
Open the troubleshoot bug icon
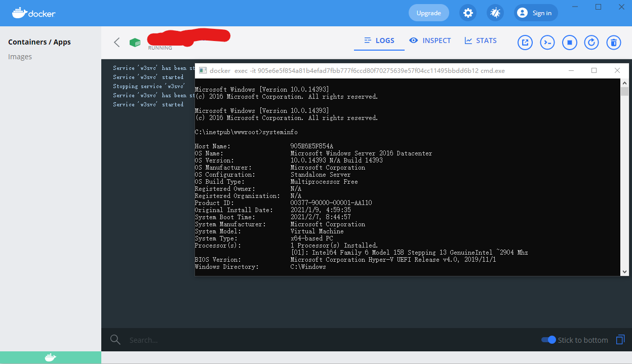[495, 13]
